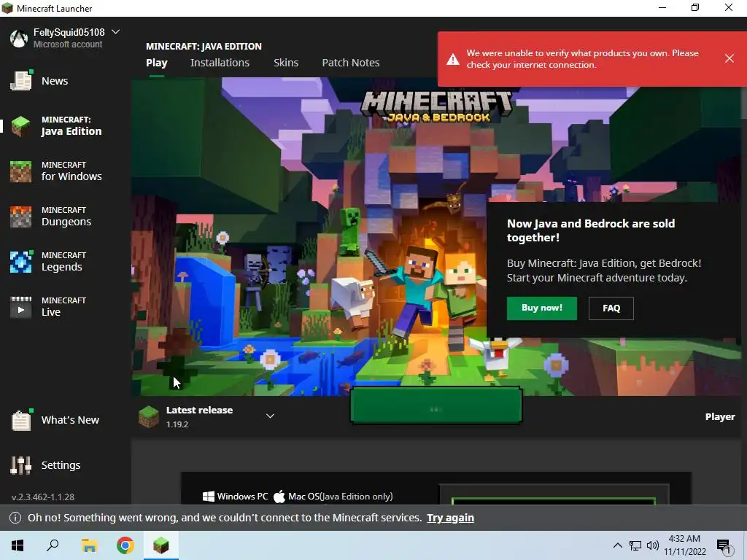This screenshot has width=747, height=560.
Task: Click the MINECRAFT: JAVA EDITION page heading
Action: coord(204,46)
